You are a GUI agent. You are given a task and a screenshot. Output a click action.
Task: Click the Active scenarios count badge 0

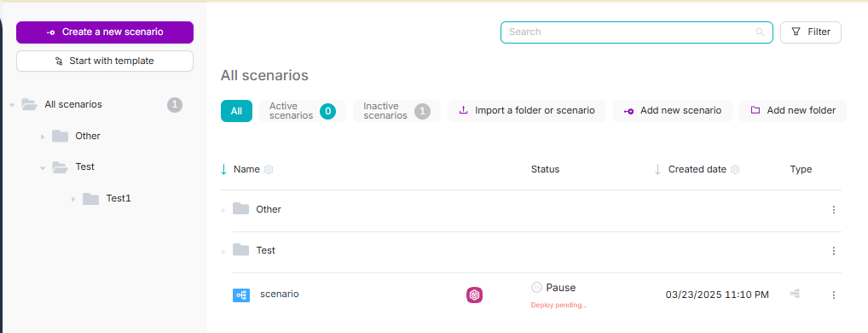[x=327, y=111]
